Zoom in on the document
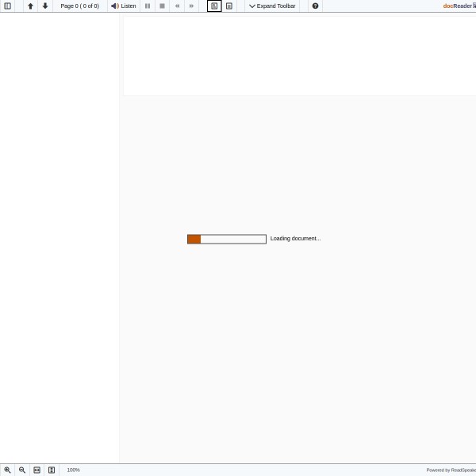Image resolution: width=476 pixels, height=476 pixels. [8, 470]
